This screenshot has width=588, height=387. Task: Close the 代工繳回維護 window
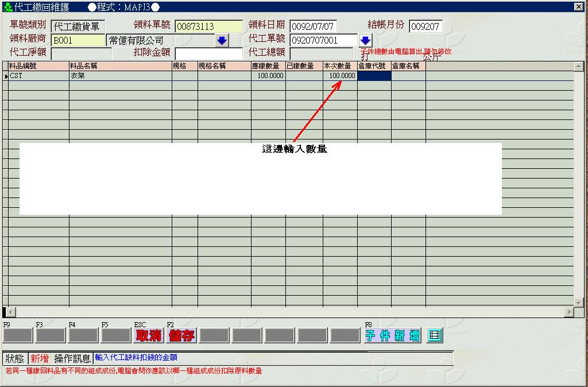pyautogui.click(x=578, y=6)
